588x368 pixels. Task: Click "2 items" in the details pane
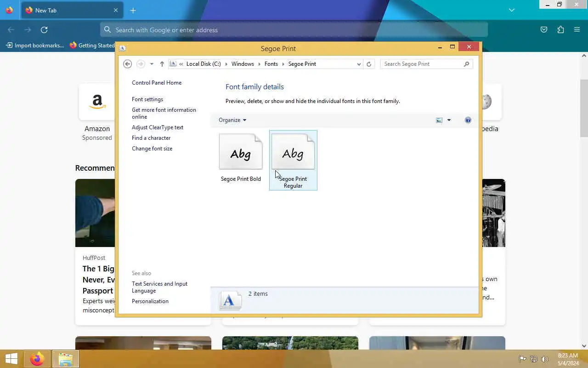pyautogui.click(x=258, y=293)
